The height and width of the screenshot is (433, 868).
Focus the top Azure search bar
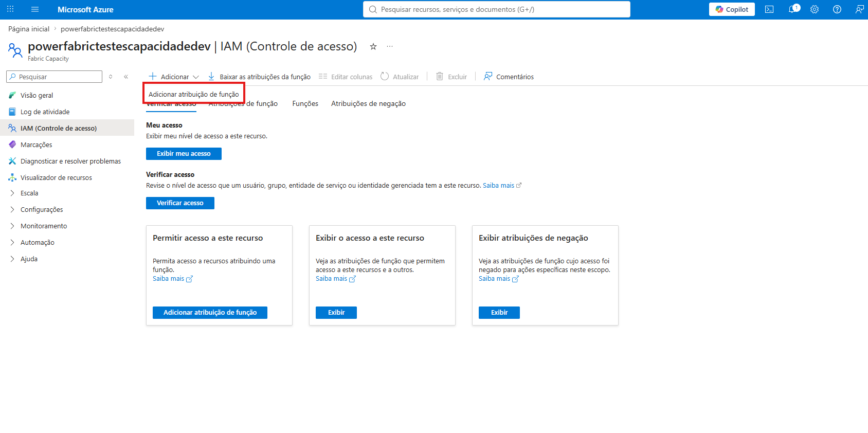[x=496, y=9]
